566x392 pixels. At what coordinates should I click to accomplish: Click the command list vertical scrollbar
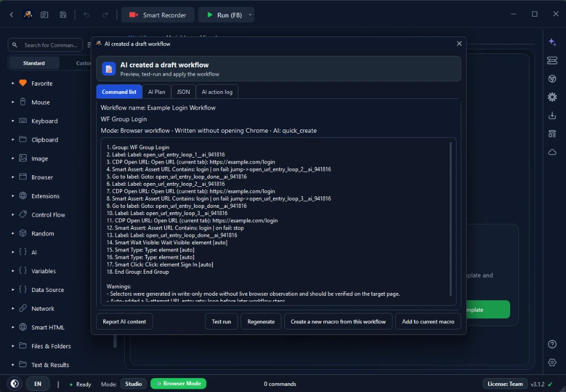450,219
